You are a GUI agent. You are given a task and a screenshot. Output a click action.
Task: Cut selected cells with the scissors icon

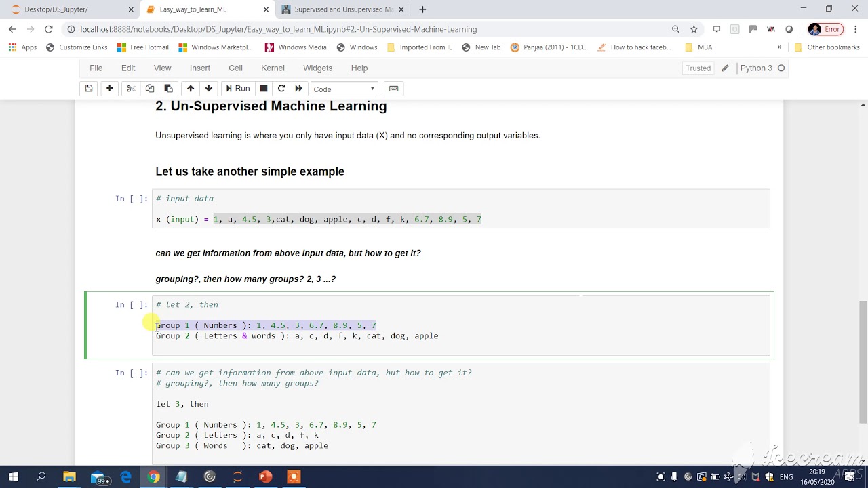131,89
